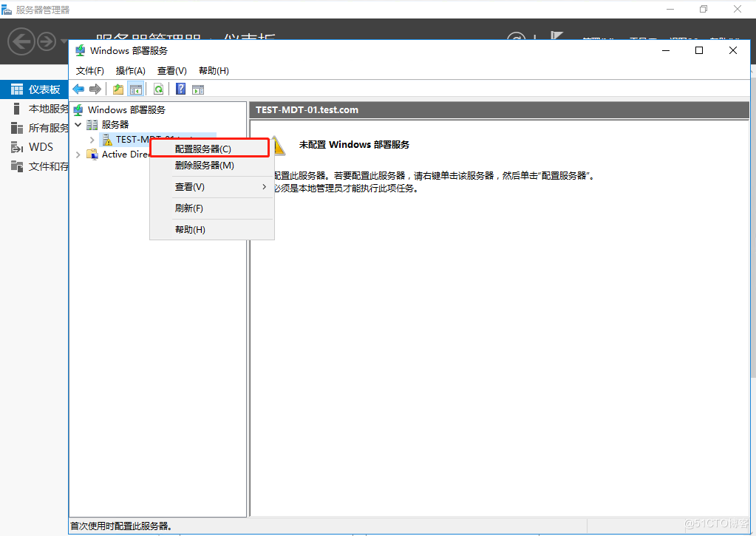
Task: Close the Server Manager window
Action: 738,9
